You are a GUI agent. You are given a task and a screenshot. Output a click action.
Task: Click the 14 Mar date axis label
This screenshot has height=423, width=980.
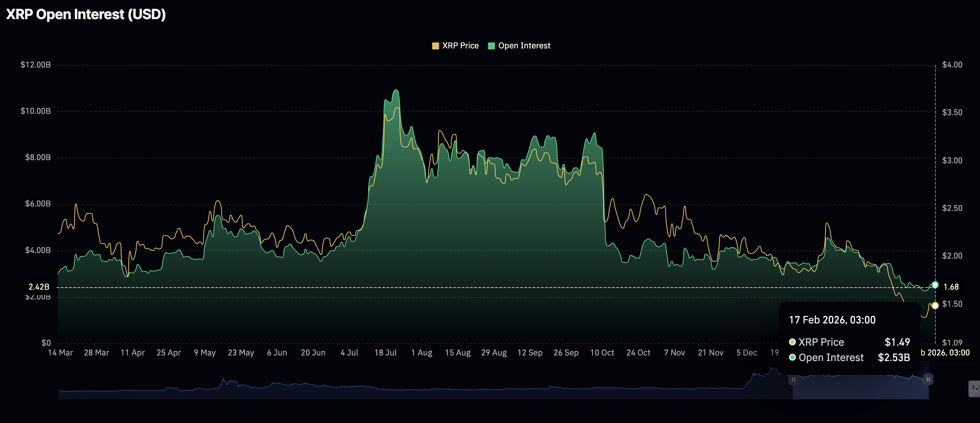pos(60,353)
